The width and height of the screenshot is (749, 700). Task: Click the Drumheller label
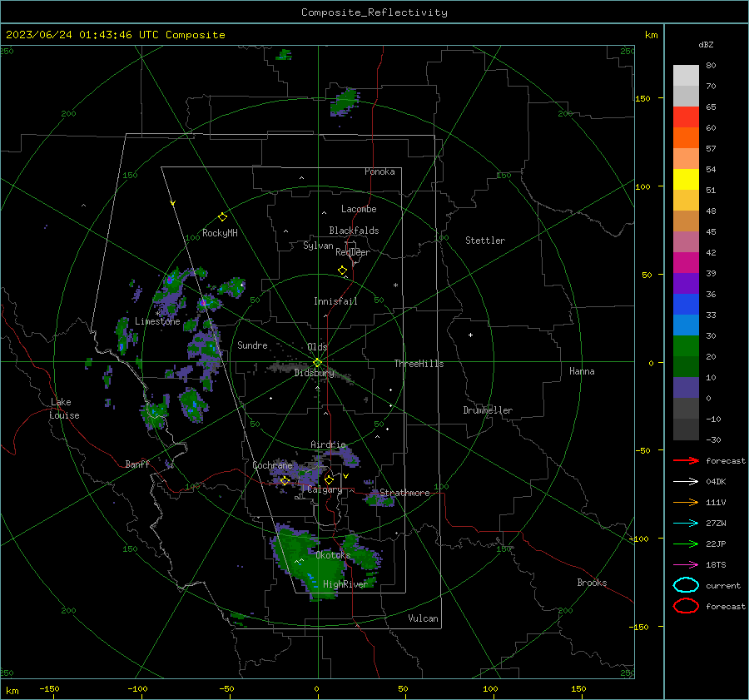point(488,410)
